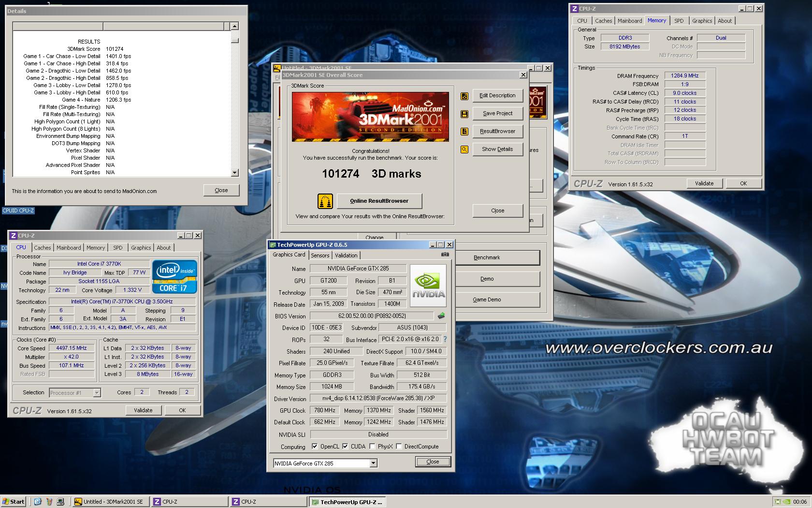The height and width of the screenshot is (508, 812).
Task: Switch to CPU tab in upper-right CPU-Z window
Action: click(582, 21)
